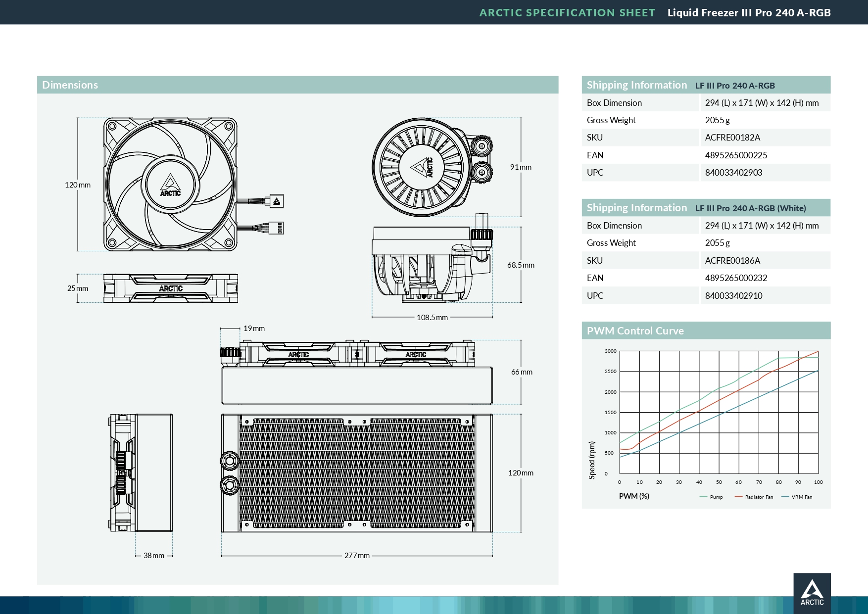
Task: Click Liquid Freezer III Pro 240 A-RGB title
Action: pyautogui.click(x=749, y=12)
